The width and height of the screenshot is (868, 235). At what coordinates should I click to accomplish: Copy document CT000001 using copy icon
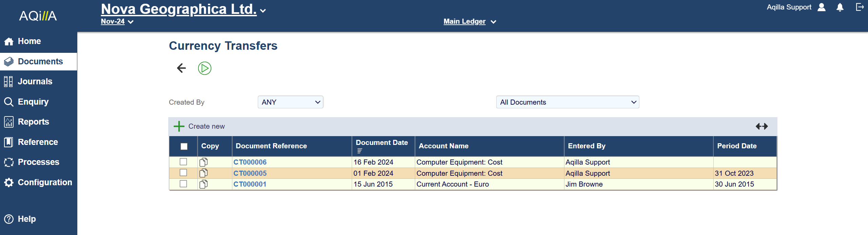pyautogui.click(x=204, y=184)
